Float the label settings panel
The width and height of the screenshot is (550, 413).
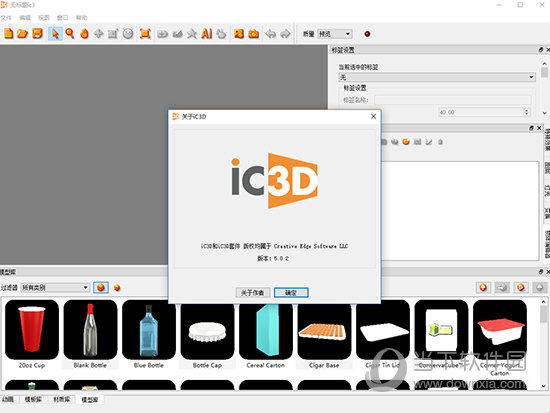tap(541, 50)
